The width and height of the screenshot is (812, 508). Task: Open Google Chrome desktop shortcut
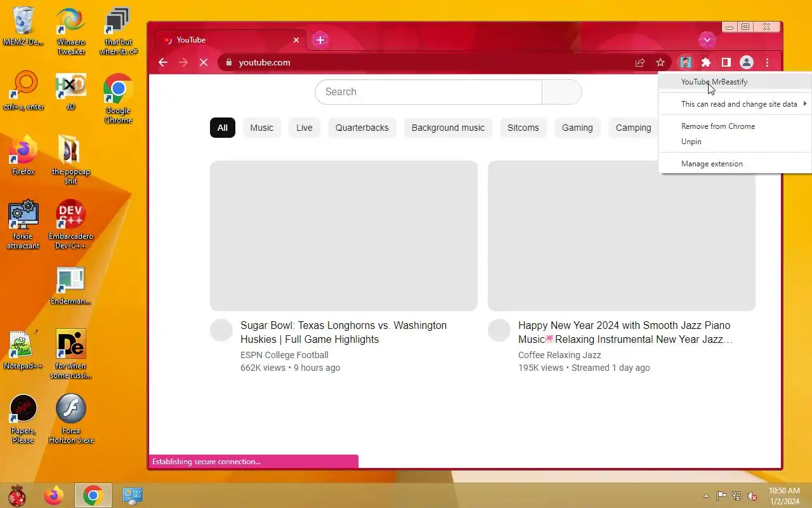[118, 89]
